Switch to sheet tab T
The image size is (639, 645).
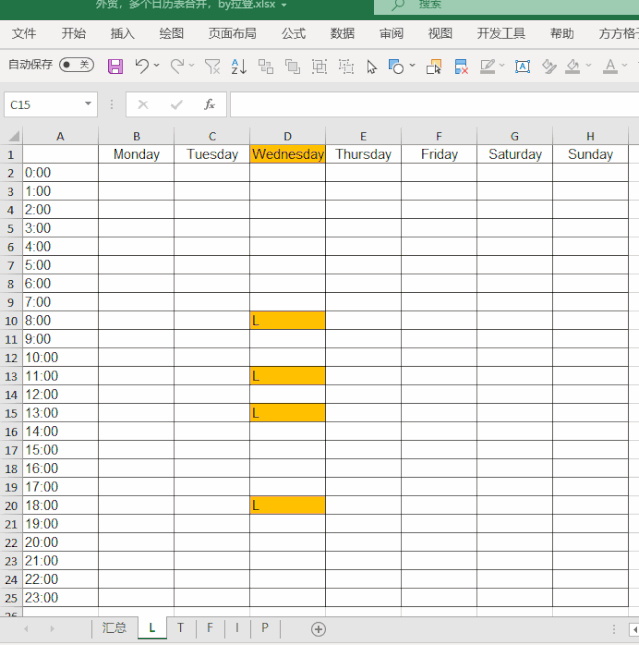tap(180, 628)
